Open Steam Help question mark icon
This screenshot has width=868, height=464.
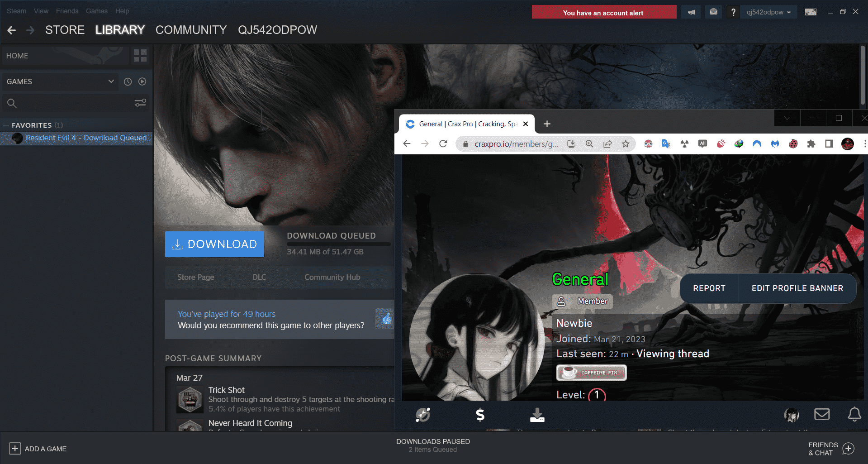tap(733, 12)
